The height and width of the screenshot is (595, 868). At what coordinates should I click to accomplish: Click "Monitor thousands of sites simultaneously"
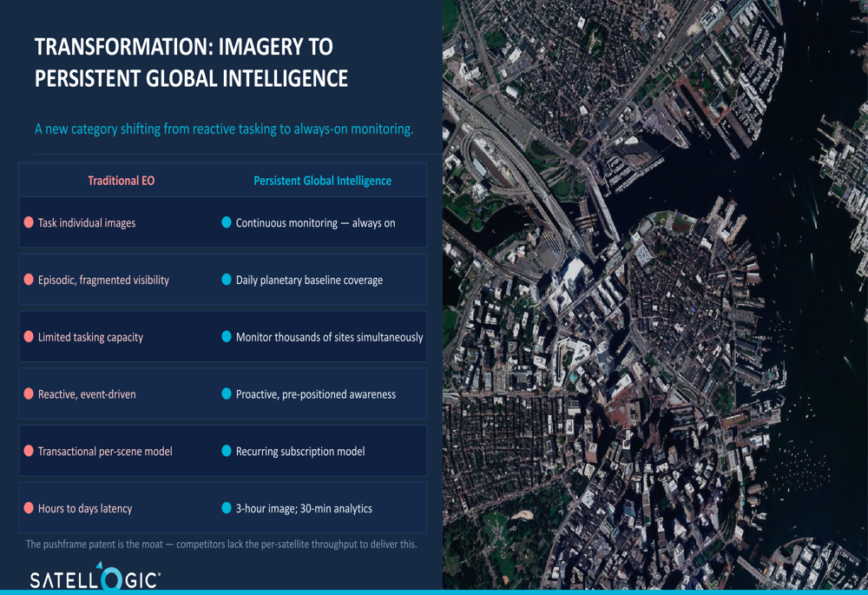(329, 337)
